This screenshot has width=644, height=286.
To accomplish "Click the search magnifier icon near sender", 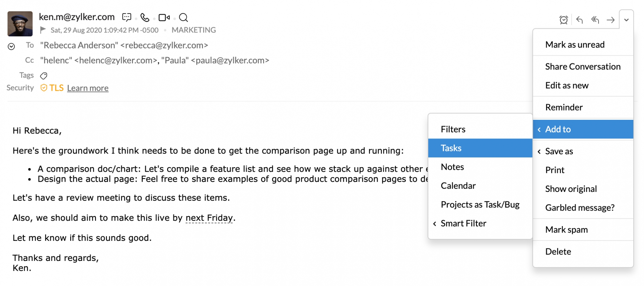I will click(183, 17).
